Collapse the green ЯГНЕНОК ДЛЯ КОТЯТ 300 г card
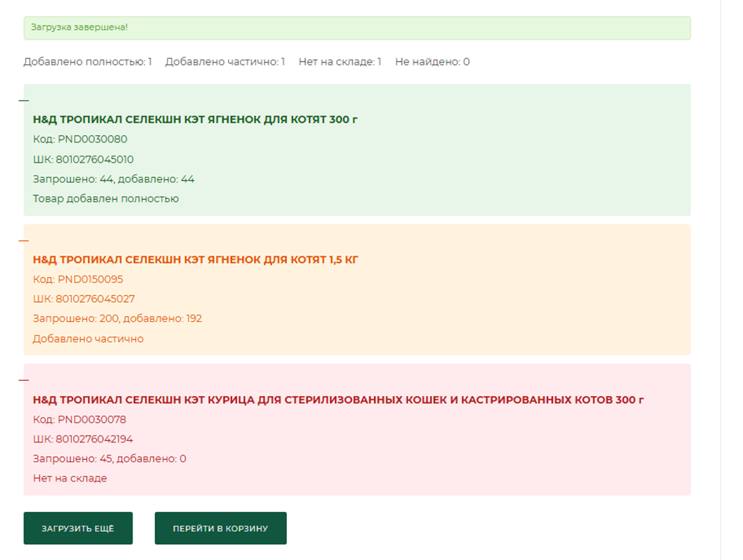This screenshot has width=743, height=560. 24,101
